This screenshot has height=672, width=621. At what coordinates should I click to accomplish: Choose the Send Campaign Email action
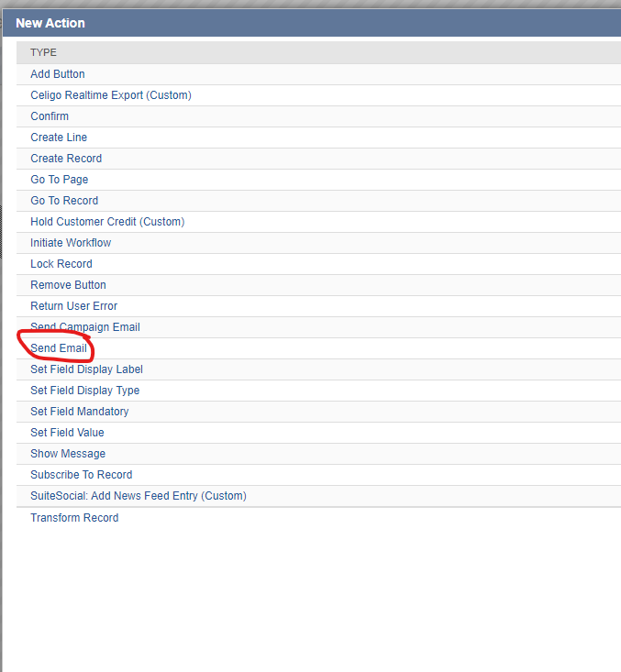click(85, 327)
